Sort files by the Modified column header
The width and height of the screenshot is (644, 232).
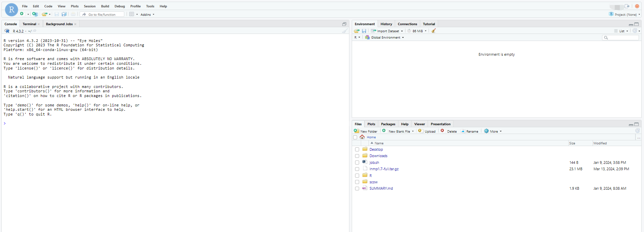[x=600, y=143]
